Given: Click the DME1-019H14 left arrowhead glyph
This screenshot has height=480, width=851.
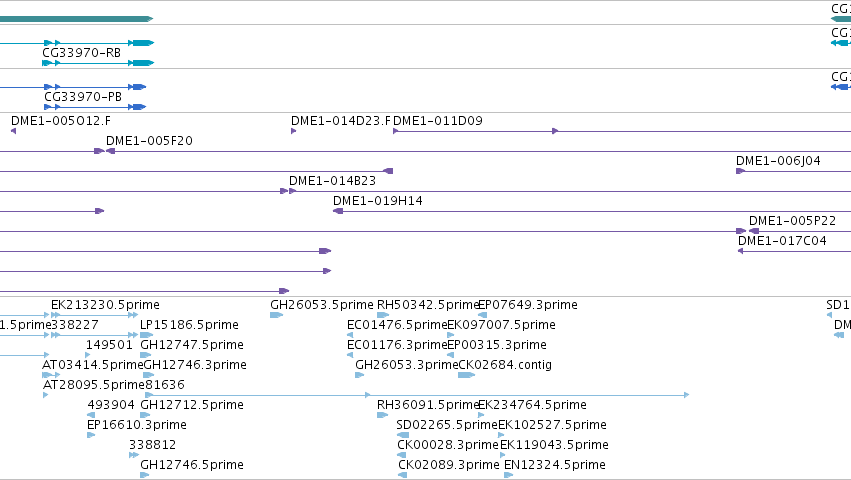Looking at the screenshot, I should (338, 211).
